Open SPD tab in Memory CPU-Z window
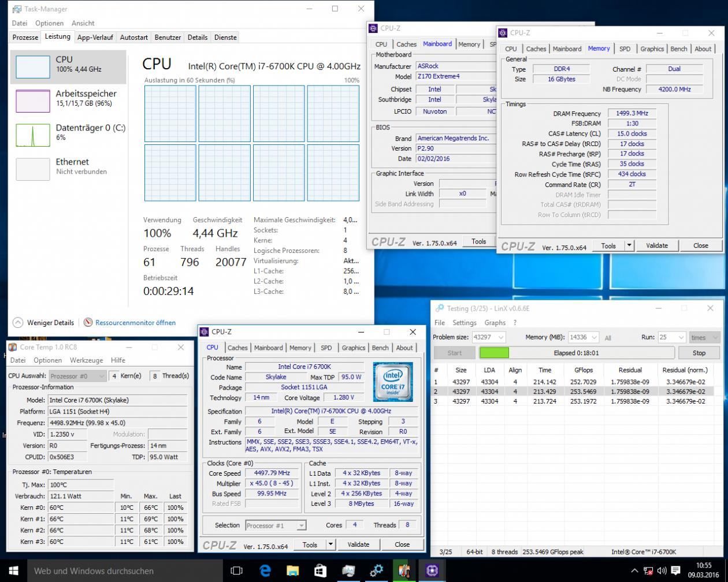The width and height of the screenshot is (728, 582). 625,49
